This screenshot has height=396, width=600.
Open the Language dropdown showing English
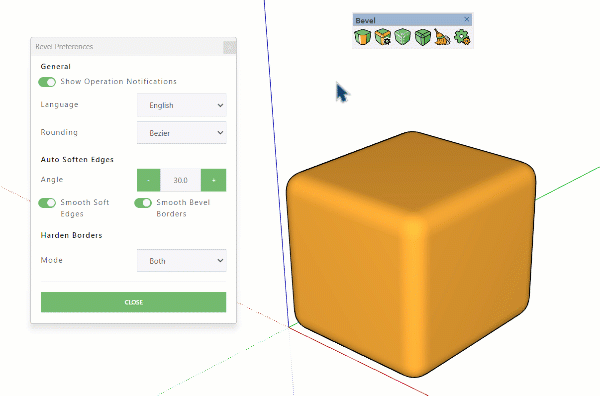click(x=182, y=105)
